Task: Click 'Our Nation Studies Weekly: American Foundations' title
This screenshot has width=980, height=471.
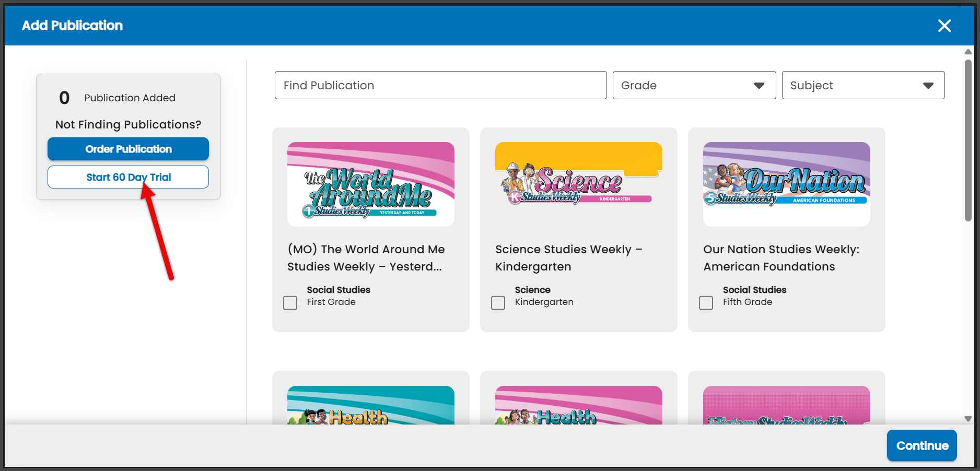Action: [781, 258]
